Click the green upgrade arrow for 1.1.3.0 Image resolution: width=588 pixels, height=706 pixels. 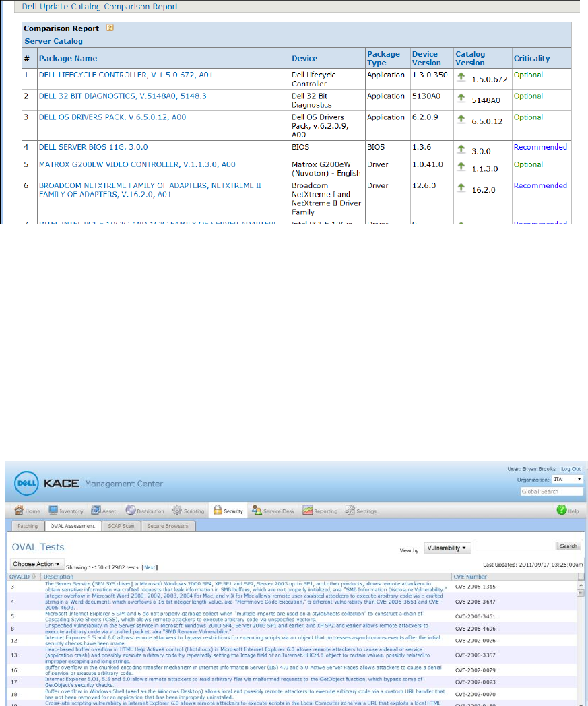tap(461, 166)
